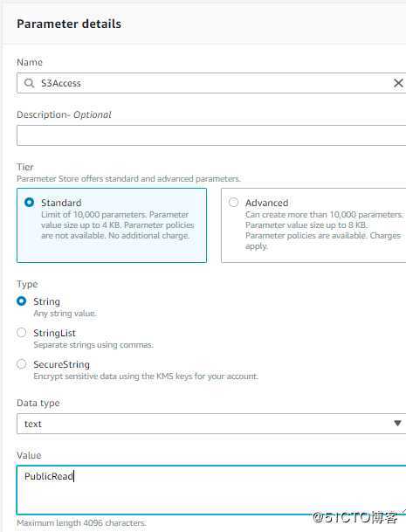
Task: Click the 'Description- Optional' field label
Action: [64, 114]
